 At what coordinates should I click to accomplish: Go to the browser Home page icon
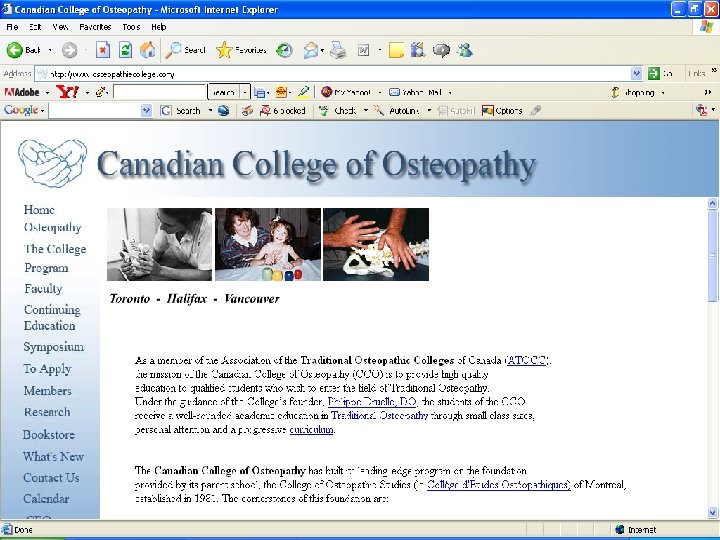click(x=147, y=50)
